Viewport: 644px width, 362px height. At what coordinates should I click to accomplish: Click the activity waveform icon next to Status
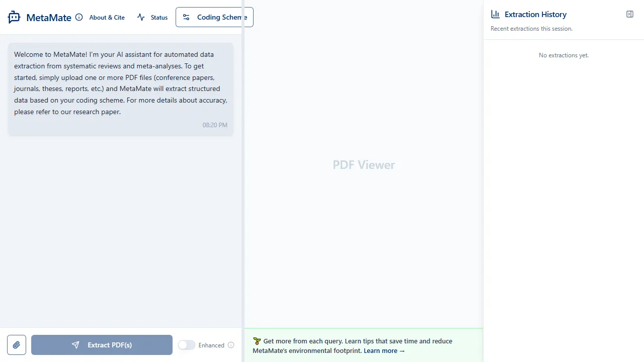pos(140,17)
